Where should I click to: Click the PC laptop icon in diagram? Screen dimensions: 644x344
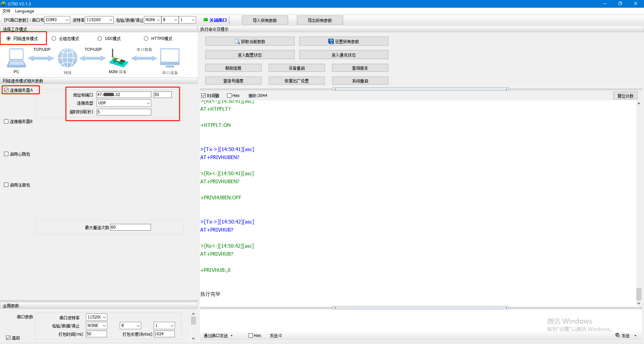pyautogui.click(x=16, y=58)
